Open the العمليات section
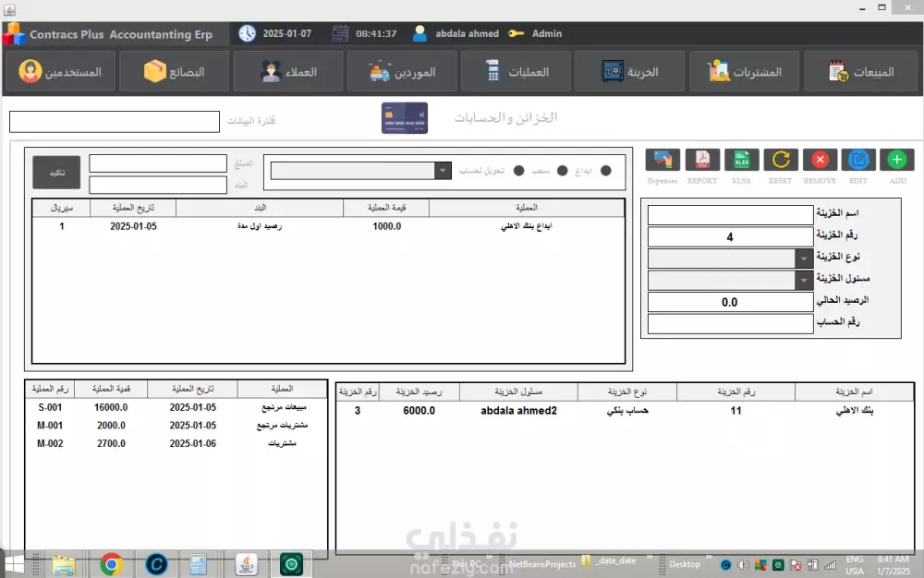 click(516, 69)
